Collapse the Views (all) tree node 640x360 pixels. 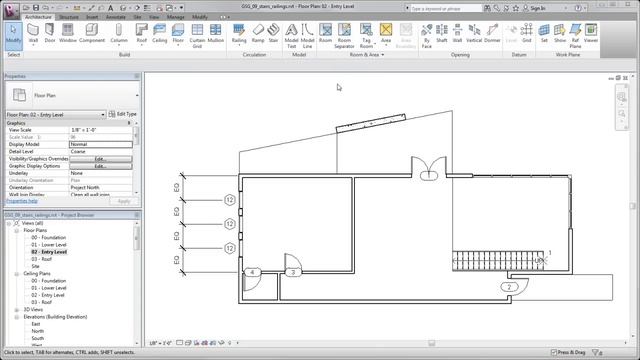[x=9, y=223]
